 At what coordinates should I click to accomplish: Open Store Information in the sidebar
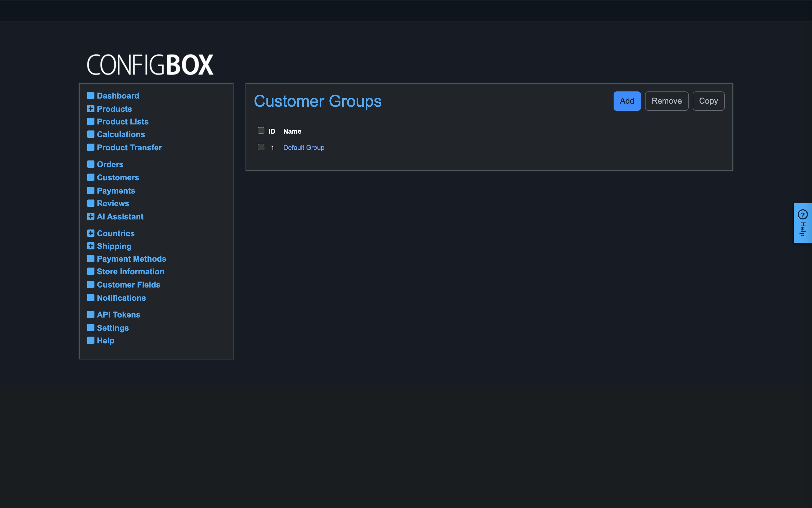[x=130, y=272]
